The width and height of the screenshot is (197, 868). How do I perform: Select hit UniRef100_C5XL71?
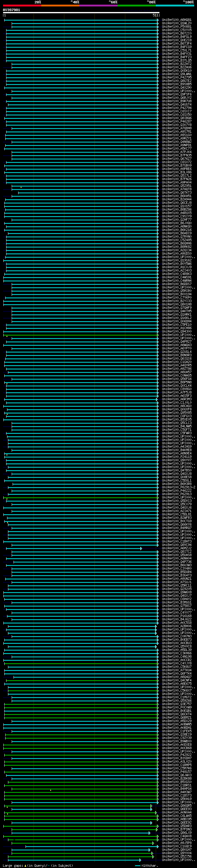(x=176, y=50)
